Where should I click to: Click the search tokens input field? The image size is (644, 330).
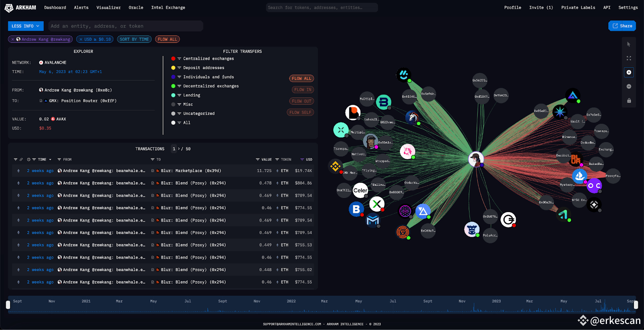click(x=322, y=8)
